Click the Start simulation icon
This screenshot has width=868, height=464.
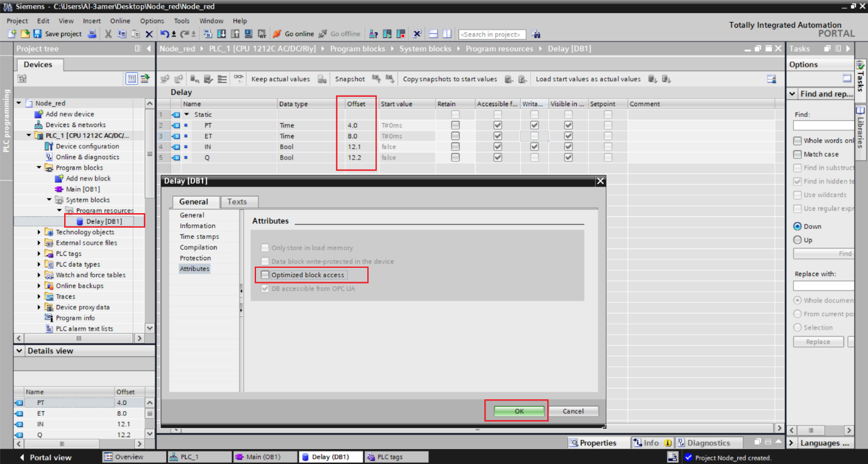pyautogui.click(x=248, y=33)
